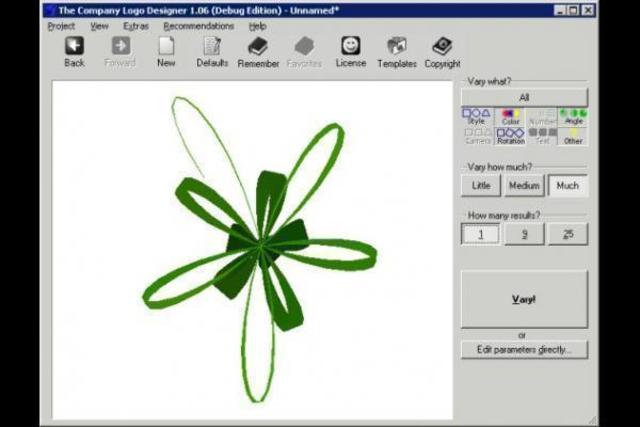Toggle varying Rotation
The image size is (640, 427).
coord(510,136)
